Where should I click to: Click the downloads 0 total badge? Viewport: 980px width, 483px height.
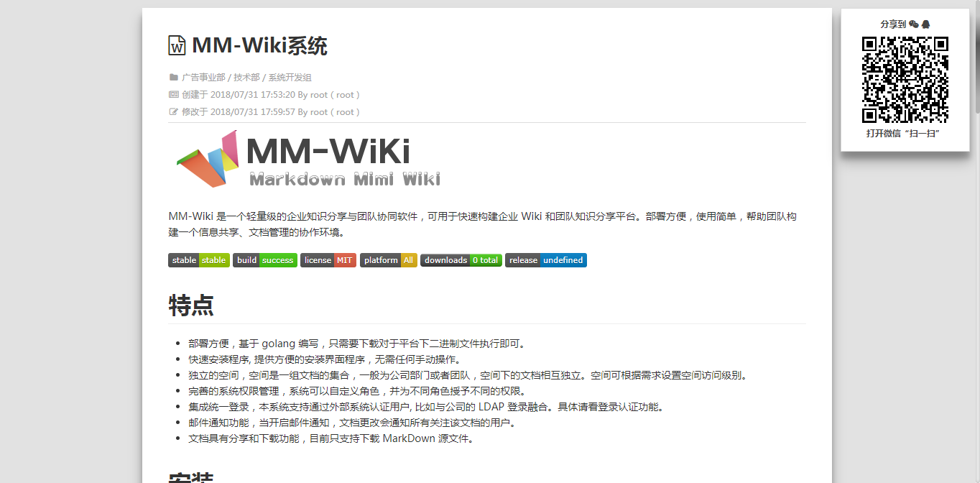click(461, 260)
